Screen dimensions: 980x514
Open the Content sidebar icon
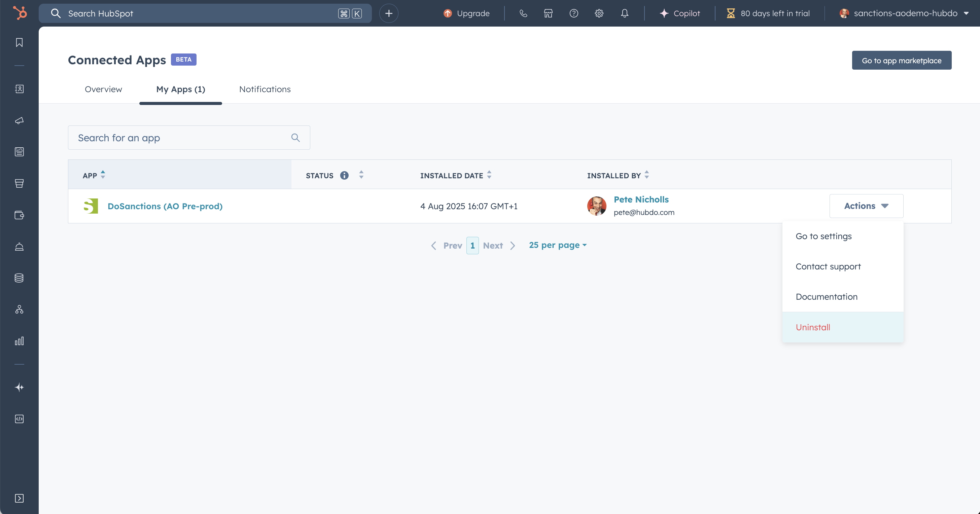20,152
